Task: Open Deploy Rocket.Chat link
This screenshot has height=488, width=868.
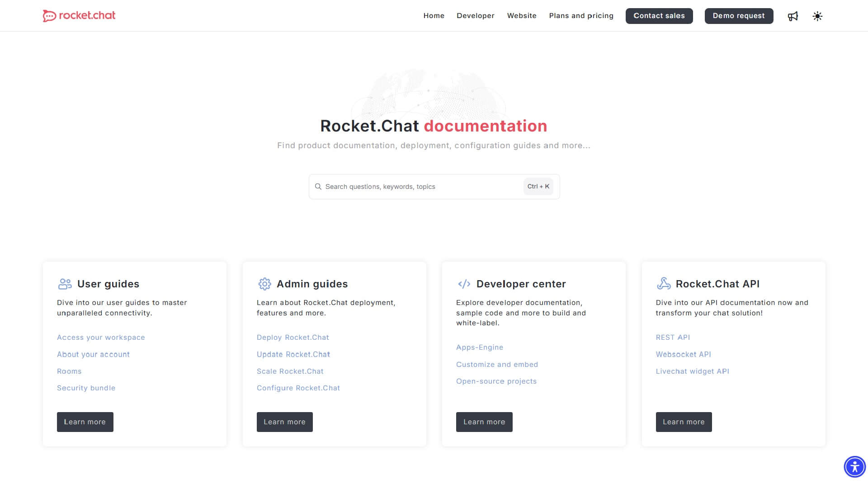Action: coord(293,338)
